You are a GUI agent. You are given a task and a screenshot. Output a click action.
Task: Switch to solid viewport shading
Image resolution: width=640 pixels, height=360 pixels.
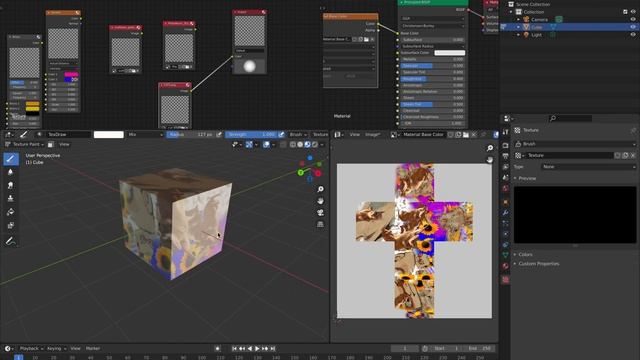pyautogui.click(x=300, y=144)
